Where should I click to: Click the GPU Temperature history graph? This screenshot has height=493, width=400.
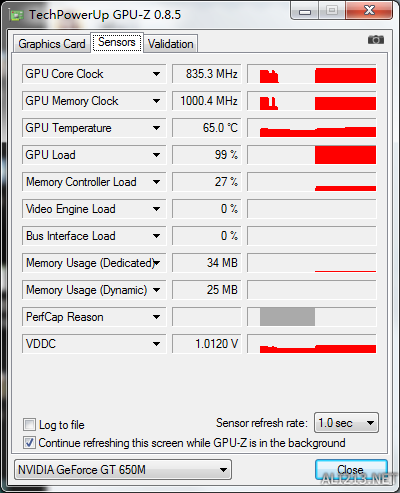pos(312,128)
